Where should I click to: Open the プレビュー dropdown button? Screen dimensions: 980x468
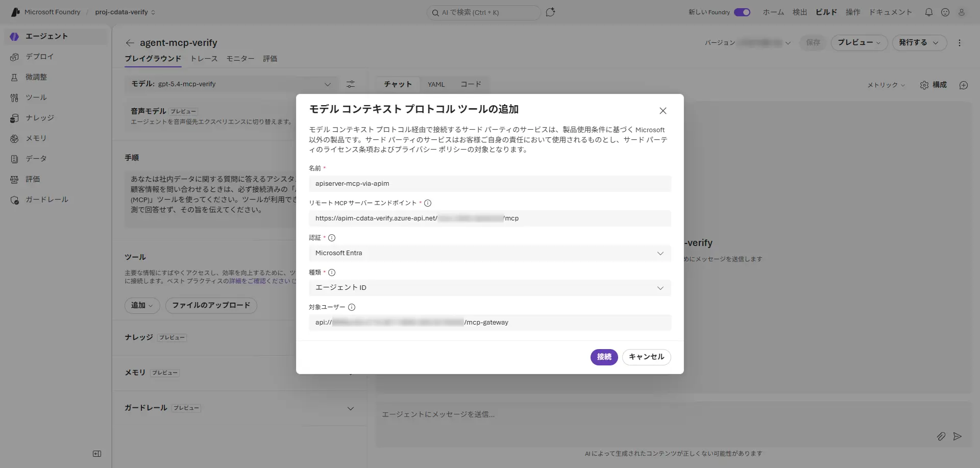pos(860,43)
